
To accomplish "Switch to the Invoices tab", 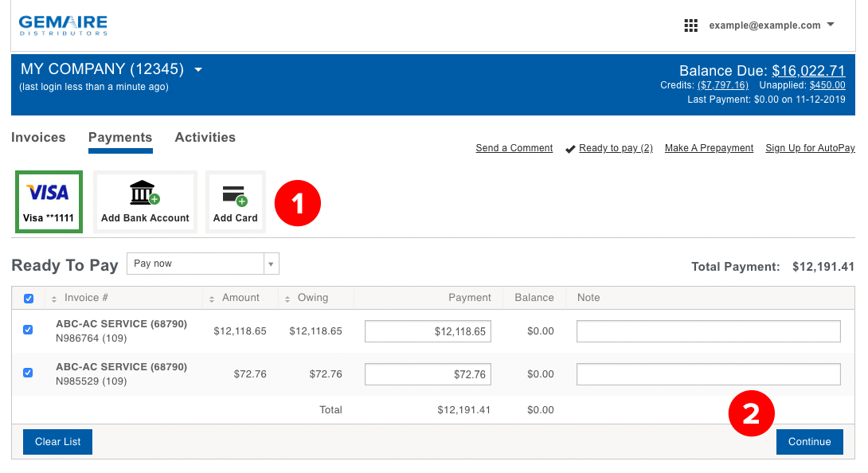I will 38,137.
